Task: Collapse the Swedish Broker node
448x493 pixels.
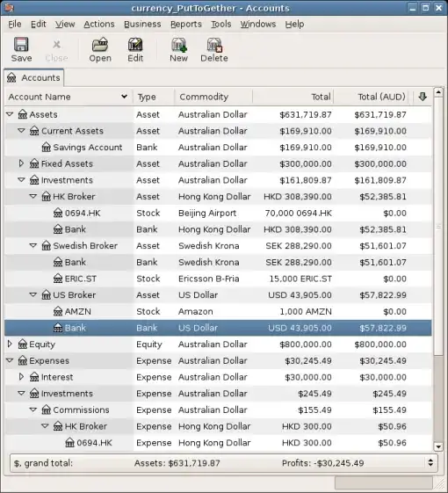Action: 33,245
